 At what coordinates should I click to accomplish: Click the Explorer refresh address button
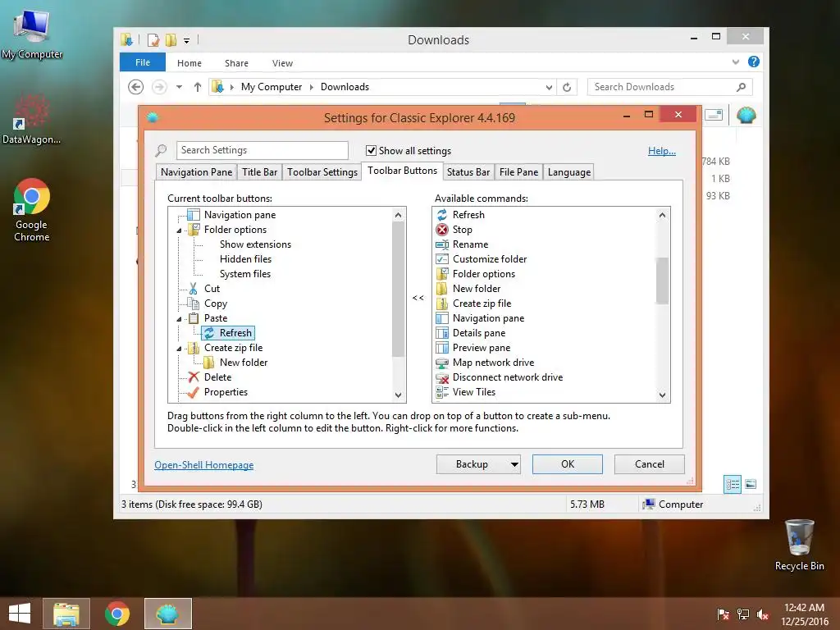pyautogui.click(x=567, y=87)
